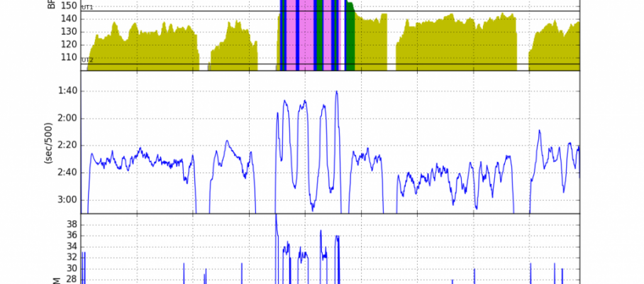This screenshot has width=644, height=284.
Task: Select the 34 stroke rate tick label
Action: point(72,246)
